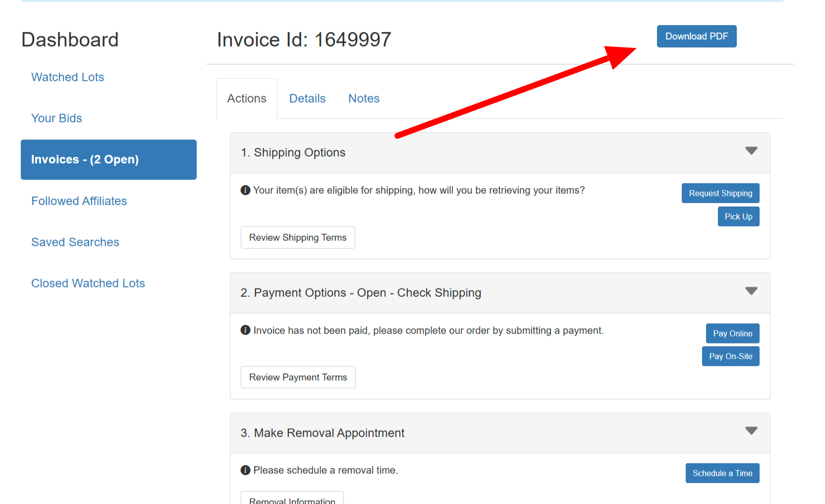Collapse the Make Removal Appointment arrow
Image resolution: width=825 pixels, height=504 pixels.
751,431
